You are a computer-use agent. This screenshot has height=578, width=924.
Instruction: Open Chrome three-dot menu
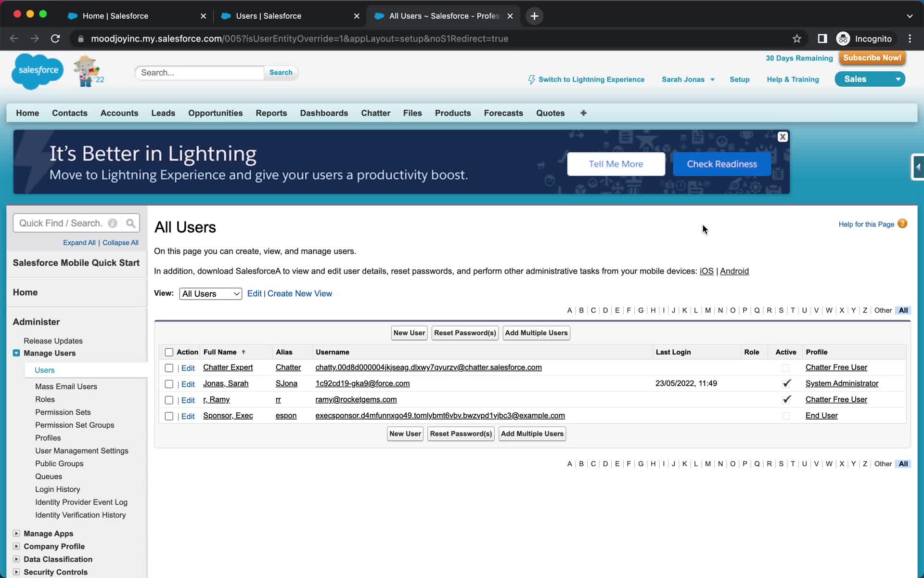pyautogui.click(x=910, y=39)
